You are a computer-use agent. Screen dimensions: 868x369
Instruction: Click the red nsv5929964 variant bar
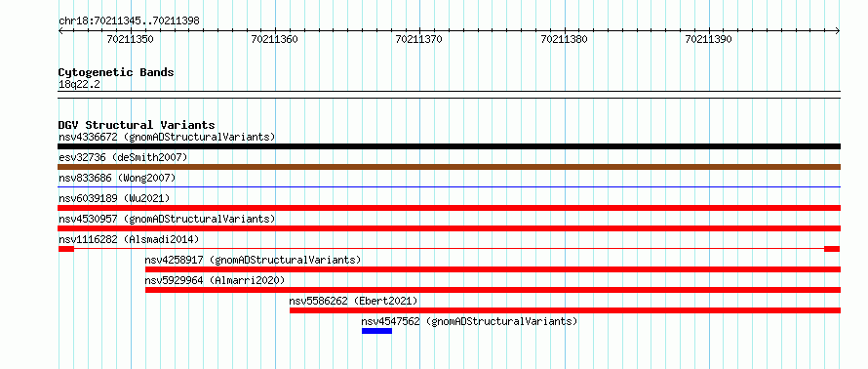point(493,290)
